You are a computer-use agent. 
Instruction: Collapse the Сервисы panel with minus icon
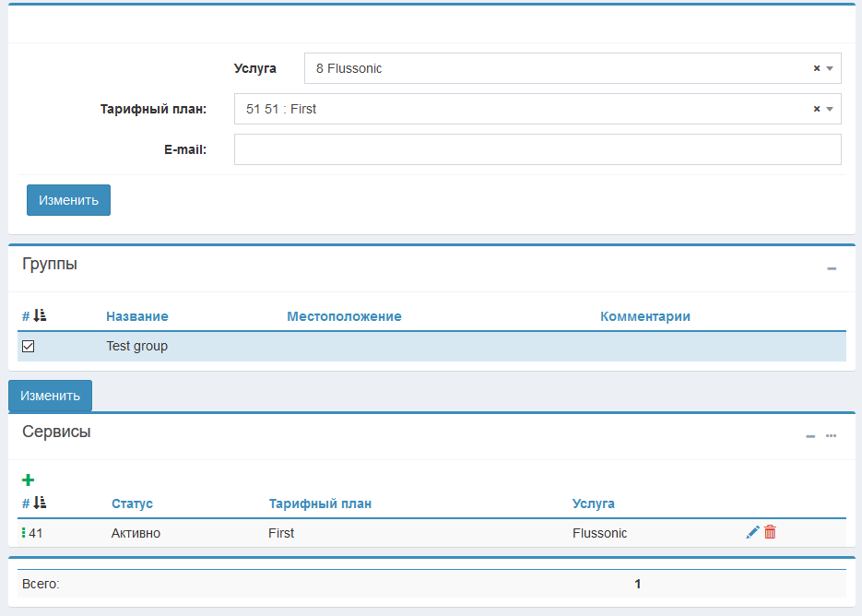[x=810, y=436]
